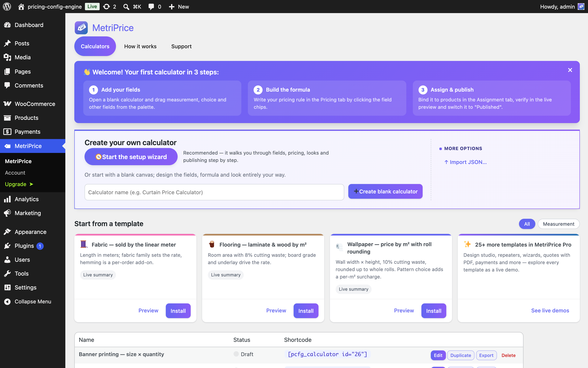Open the Account submenu item
Screen dimensions: 588x368
pos(15,173)
